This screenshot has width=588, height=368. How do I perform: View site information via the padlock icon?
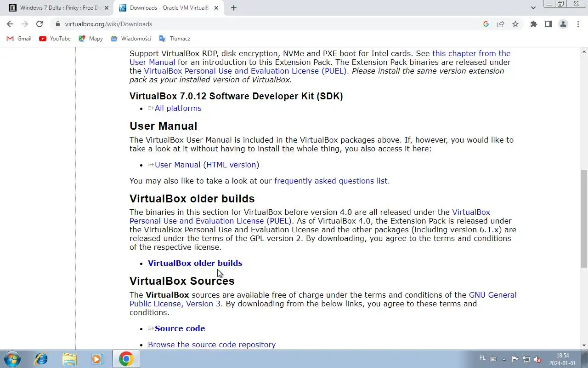tap(57, 24)
